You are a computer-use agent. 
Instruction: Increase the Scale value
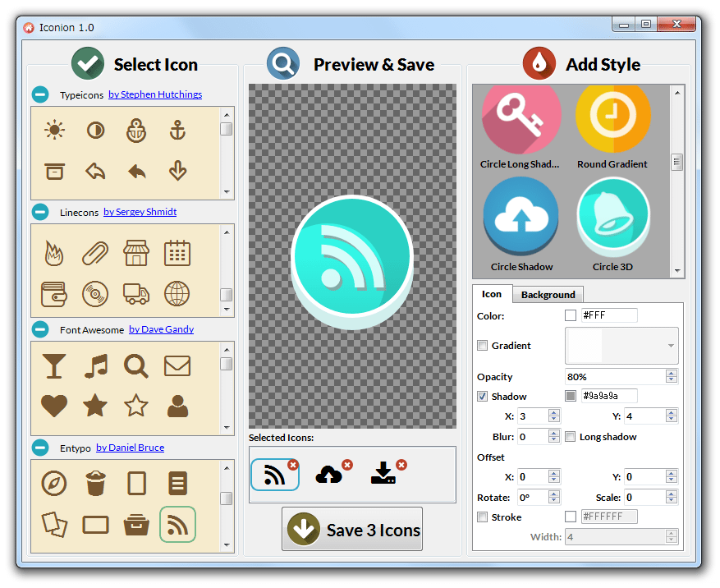click(672, 494)
